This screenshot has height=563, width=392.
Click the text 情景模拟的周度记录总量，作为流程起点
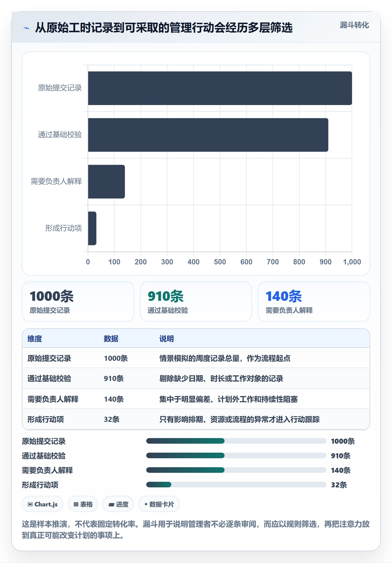click(x=225, y=358)
